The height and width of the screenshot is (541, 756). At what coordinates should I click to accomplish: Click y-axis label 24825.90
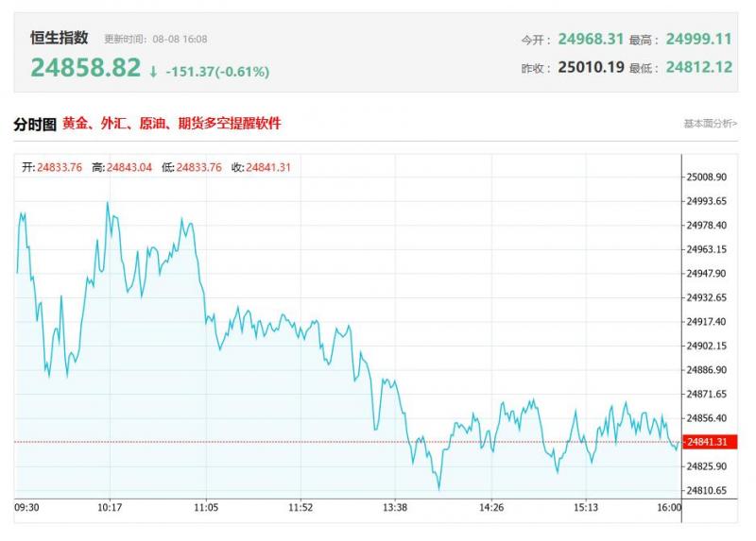point(706,466)
